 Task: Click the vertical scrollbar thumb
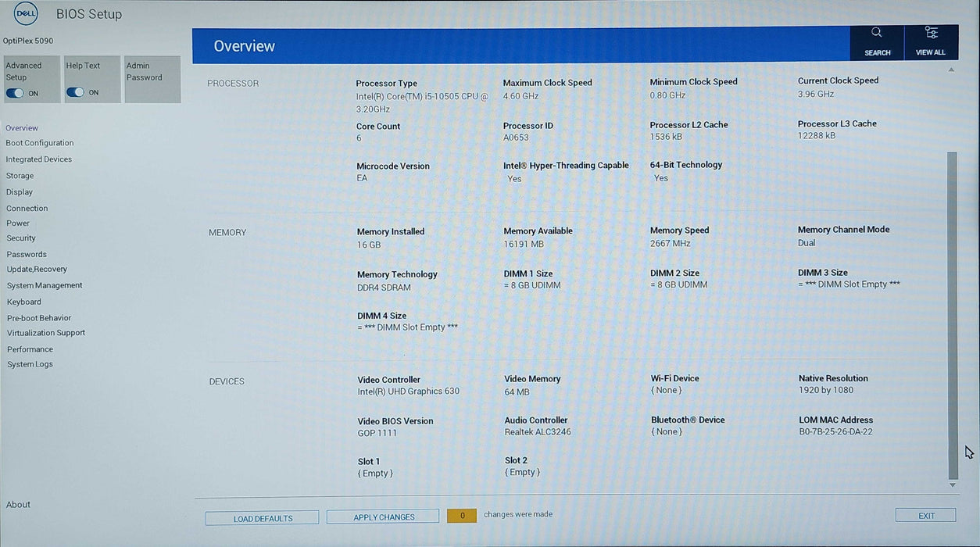pos(952,315)
